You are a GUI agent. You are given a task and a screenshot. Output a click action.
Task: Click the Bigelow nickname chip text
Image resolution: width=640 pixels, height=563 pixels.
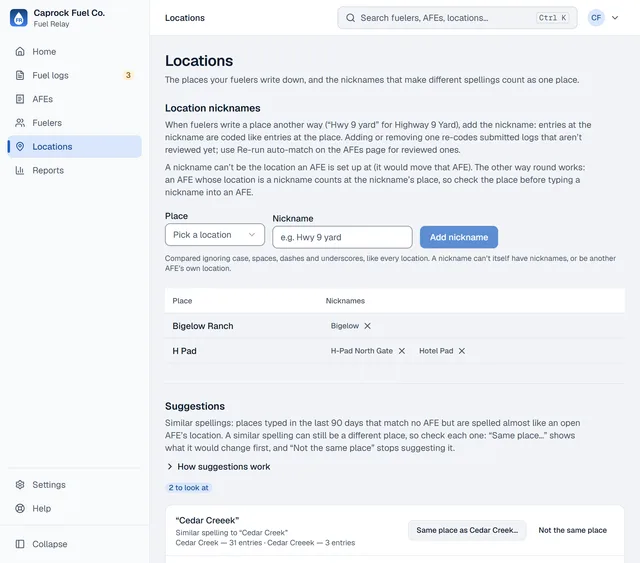point(344,326)
